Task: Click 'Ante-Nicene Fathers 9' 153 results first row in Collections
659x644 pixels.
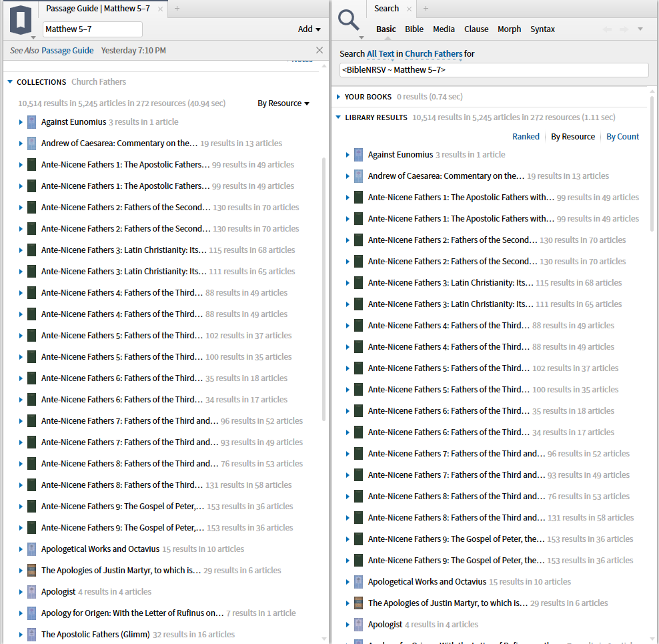Action: click(x=167, y=507)
